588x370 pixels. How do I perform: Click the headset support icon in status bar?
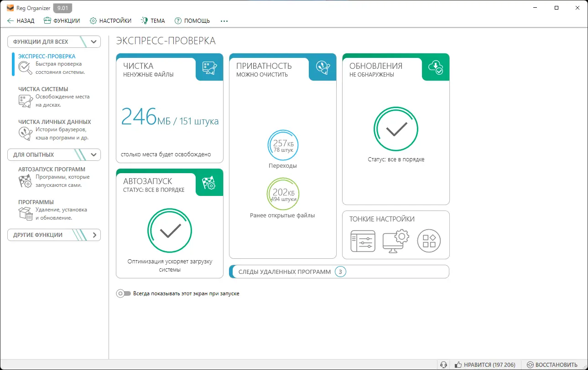coord(443,365)
